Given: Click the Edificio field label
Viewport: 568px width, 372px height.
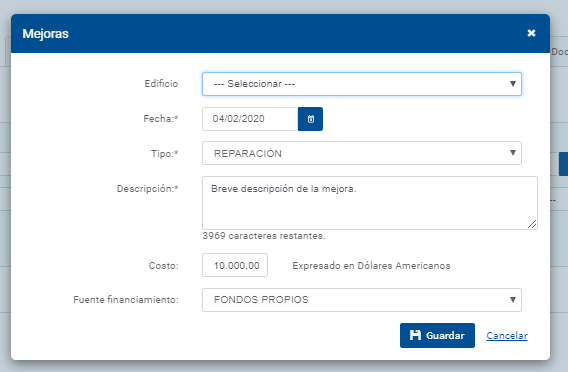Looking at the screenshot, I should tap(161, 84).
